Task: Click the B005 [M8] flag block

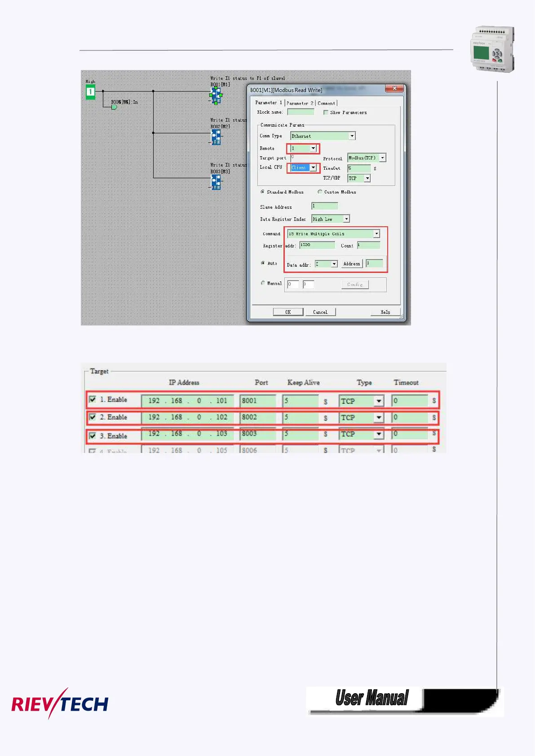Action: (x=114, y=107)
